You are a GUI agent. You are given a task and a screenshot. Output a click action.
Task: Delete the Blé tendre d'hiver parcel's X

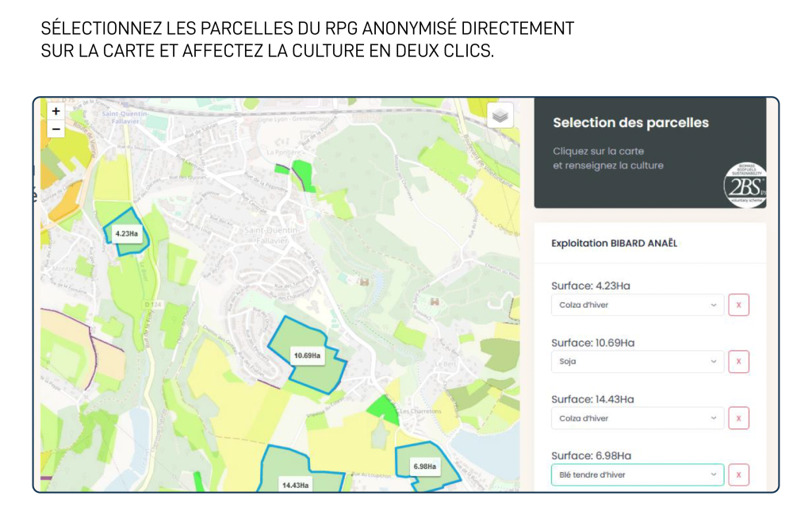[738, 475]
